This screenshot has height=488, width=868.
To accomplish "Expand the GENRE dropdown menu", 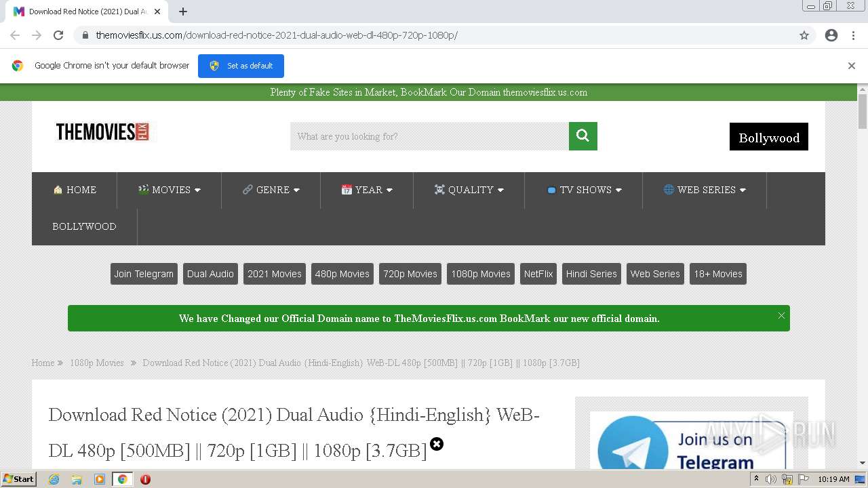I will 271,190.
